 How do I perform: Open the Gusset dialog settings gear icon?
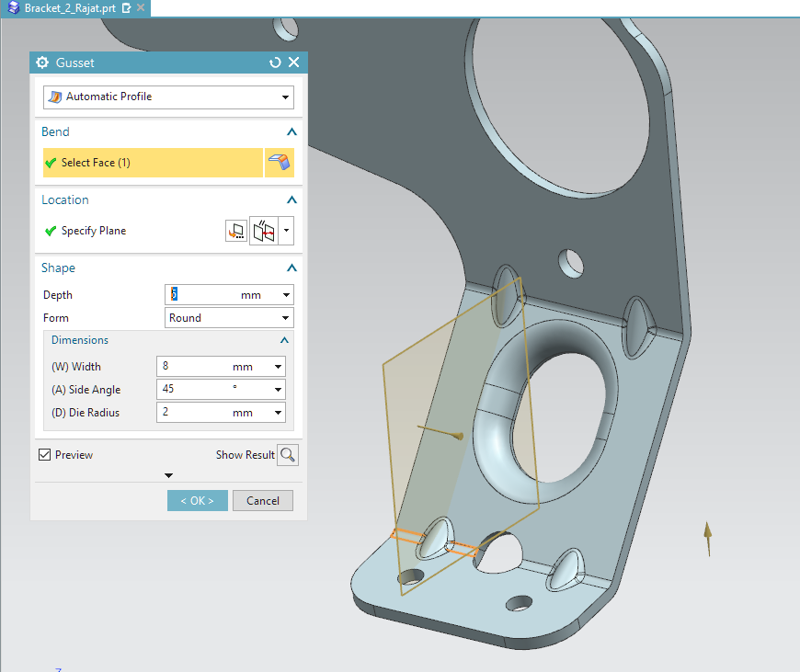click(41, 62)
